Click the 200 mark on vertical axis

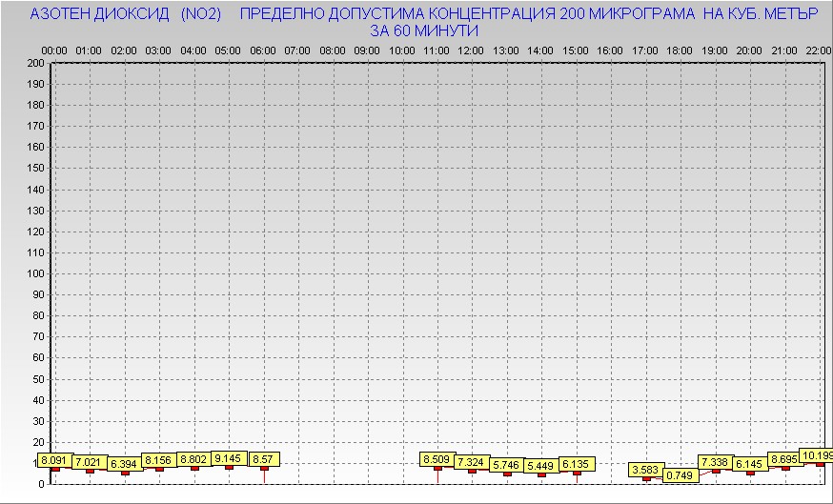click(36, 63)
